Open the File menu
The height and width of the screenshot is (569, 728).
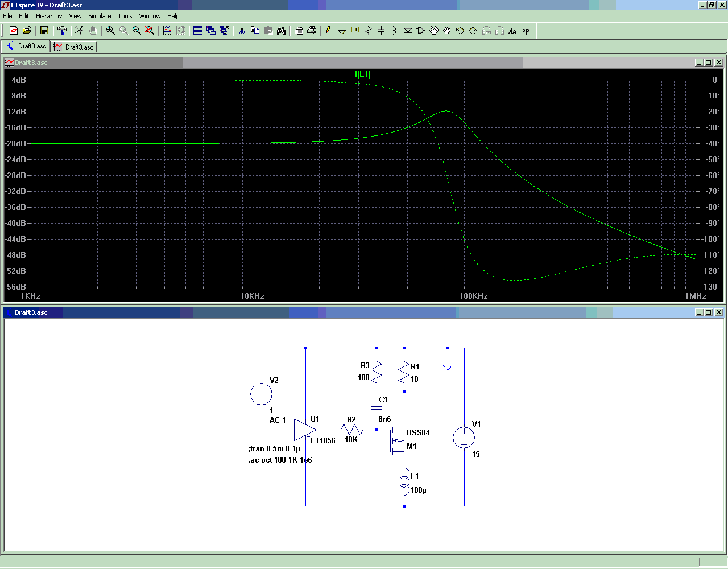point(7,16)
